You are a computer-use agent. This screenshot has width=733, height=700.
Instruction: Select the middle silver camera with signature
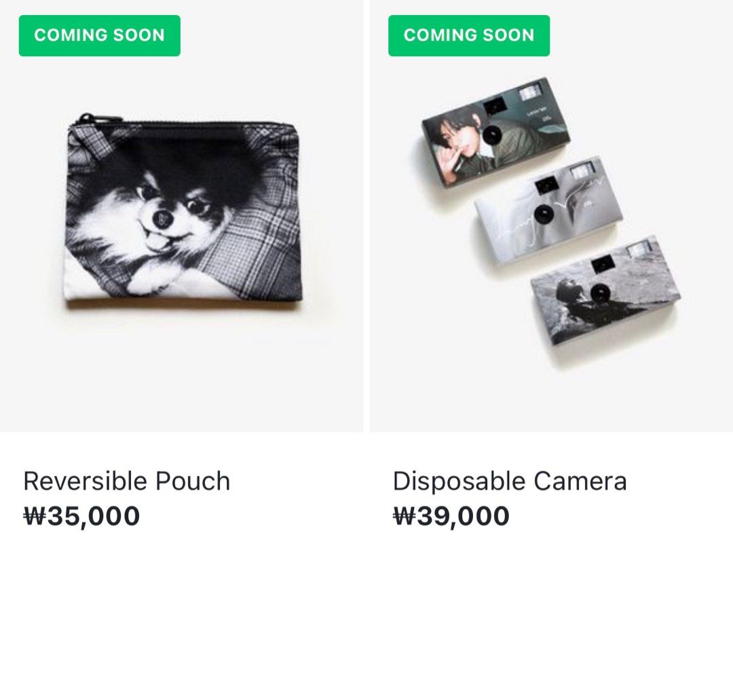click(548, 210)
